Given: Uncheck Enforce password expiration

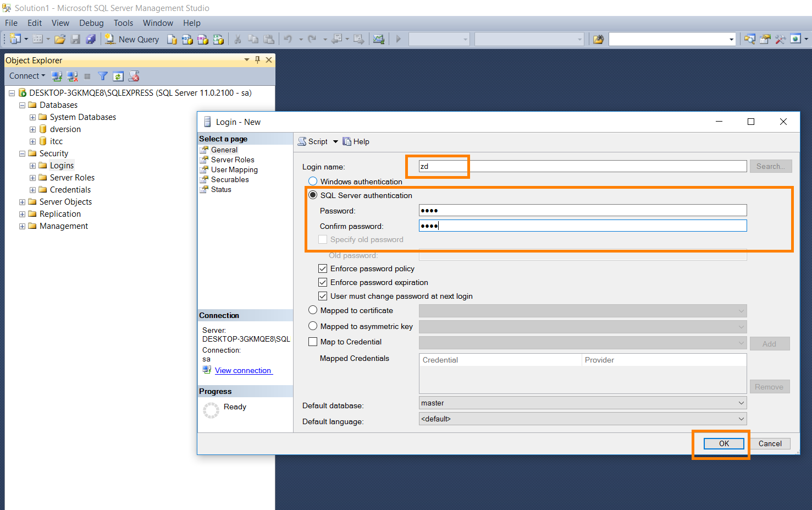Looking at the screenshot, I should point(323,282).
